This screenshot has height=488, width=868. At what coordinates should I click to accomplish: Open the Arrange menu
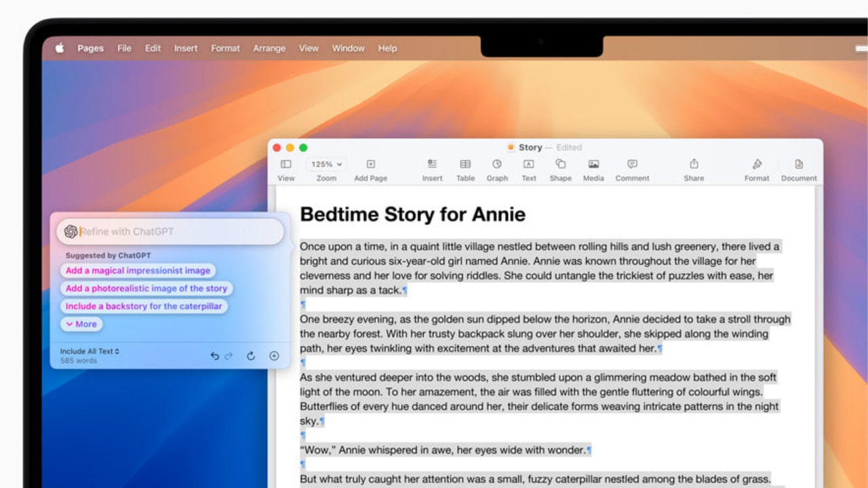pyautogui.click(x=269, y=48)
